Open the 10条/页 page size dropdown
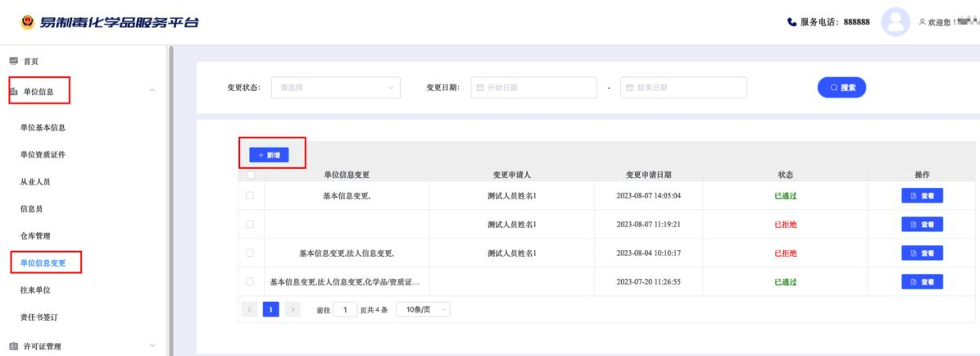This screenshot has width=980, height=356. click(423, 309)
